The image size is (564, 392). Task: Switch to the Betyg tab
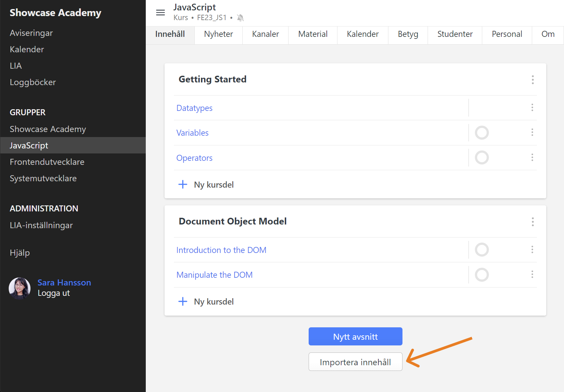click(408, 34)
